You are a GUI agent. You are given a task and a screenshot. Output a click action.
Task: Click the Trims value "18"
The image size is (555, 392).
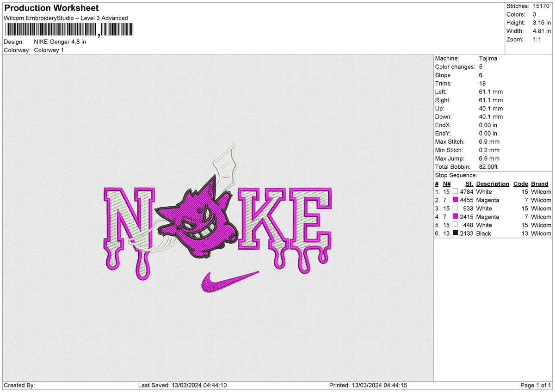(x=482, y=84)
